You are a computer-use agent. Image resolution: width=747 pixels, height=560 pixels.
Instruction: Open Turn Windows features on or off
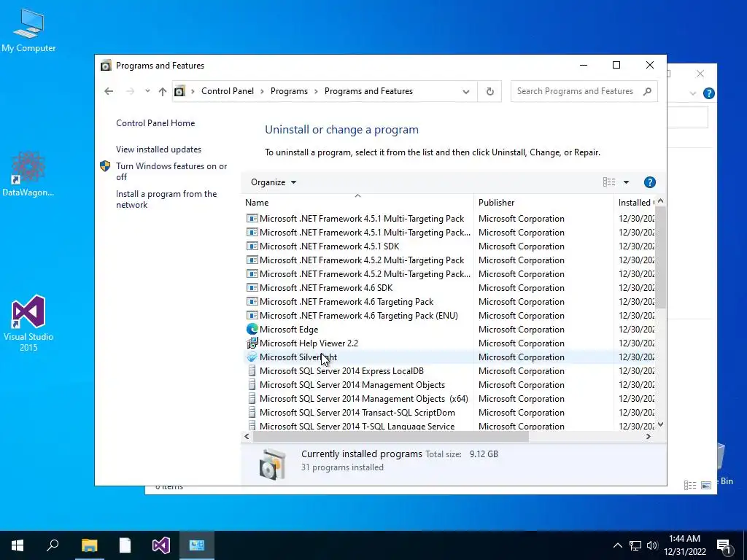171,171
